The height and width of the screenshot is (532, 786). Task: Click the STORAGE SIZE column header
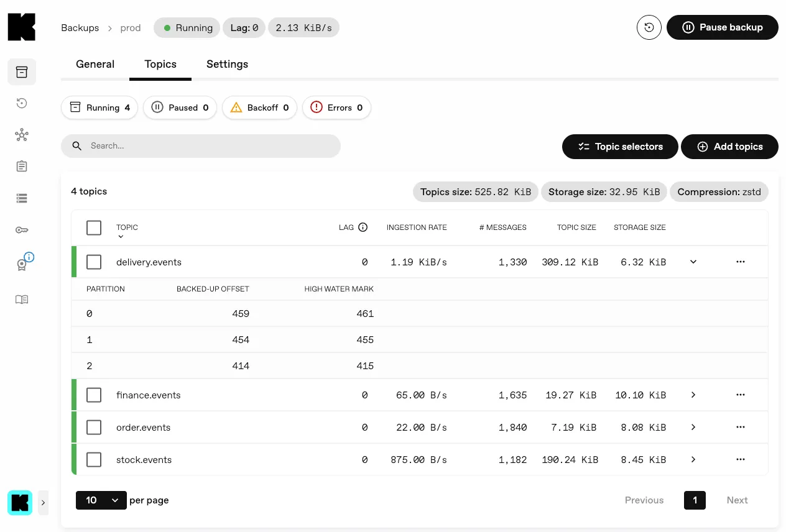click(x=639, y=227)
